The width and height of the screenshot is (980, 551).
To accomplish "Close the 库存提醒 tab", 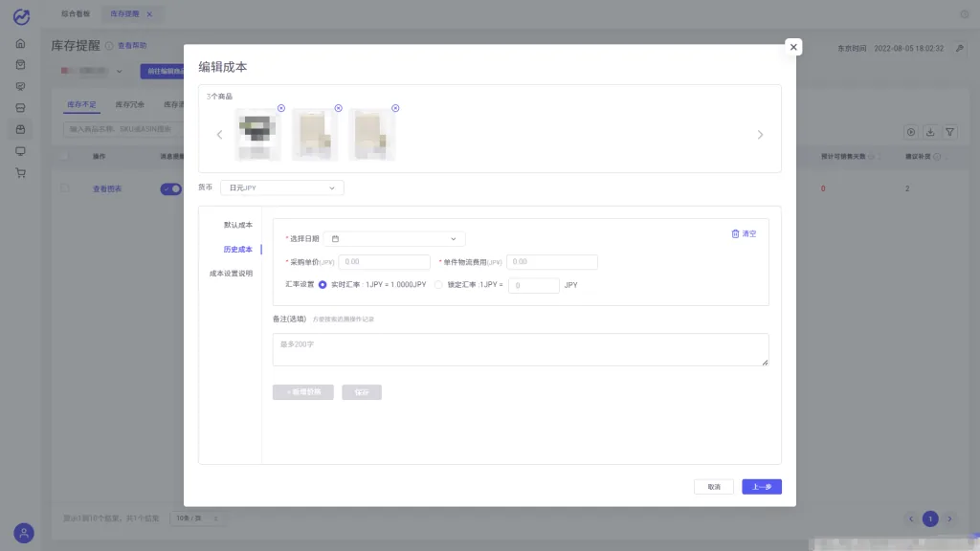I will click(x=149, y=14).
